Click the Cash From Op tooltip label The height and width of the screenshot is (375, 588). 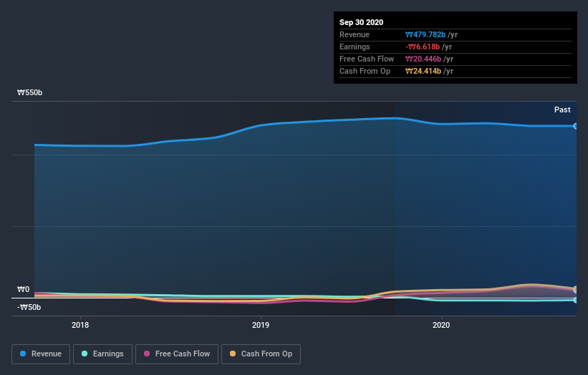click(x=365, y=71)
